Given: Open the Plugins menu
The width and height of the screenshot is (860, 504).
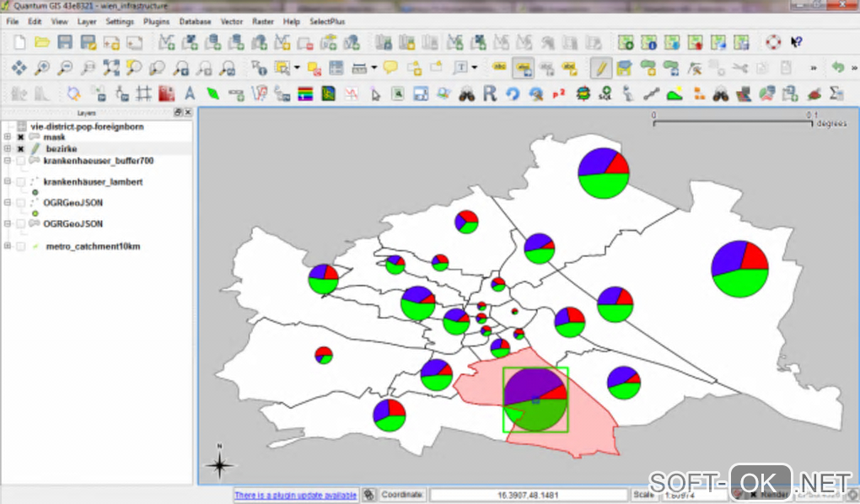Looking at the screenshot, I should [x=156, y=21].
